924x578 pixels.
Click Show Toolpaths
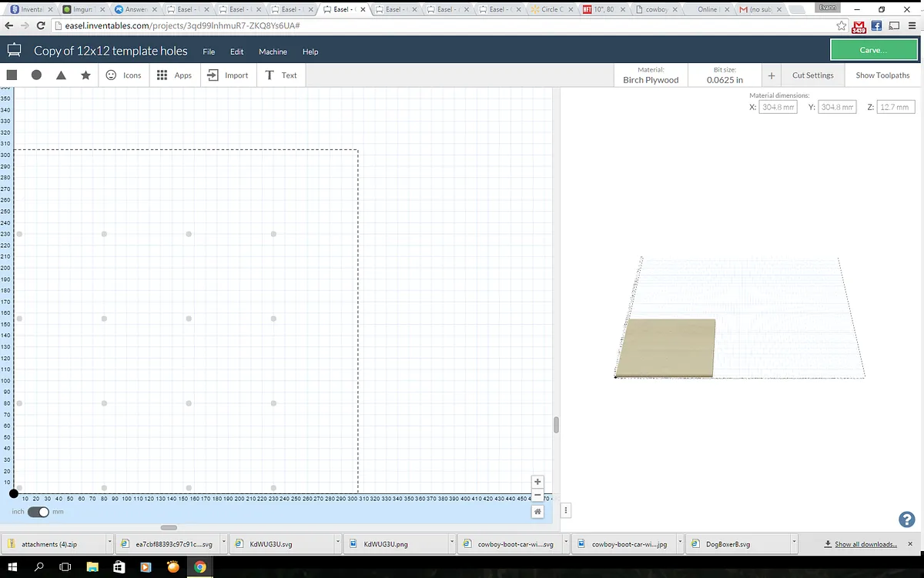882,75
